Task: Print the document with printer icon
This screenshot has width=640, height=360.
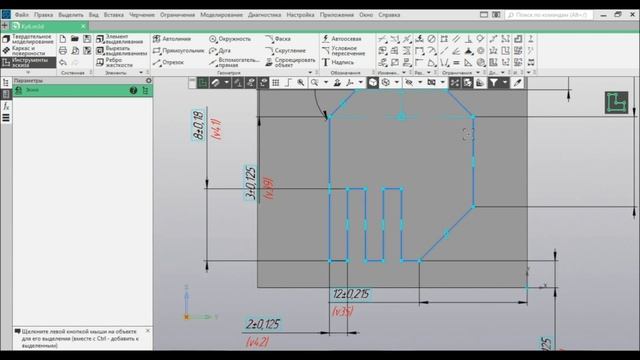Action: pos(62,51)
